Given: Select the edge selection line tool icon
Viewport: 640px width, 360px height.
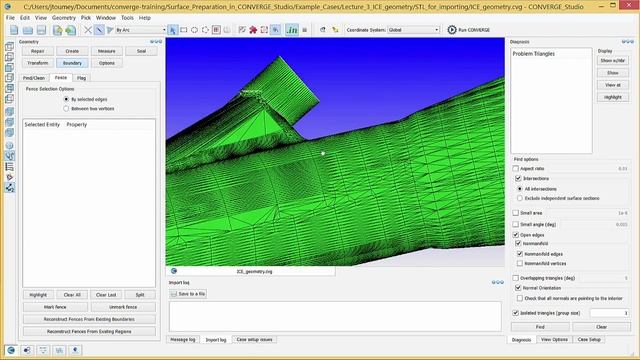Looking at the screenshot, I should pyautogui.click(x=99, y=30).
